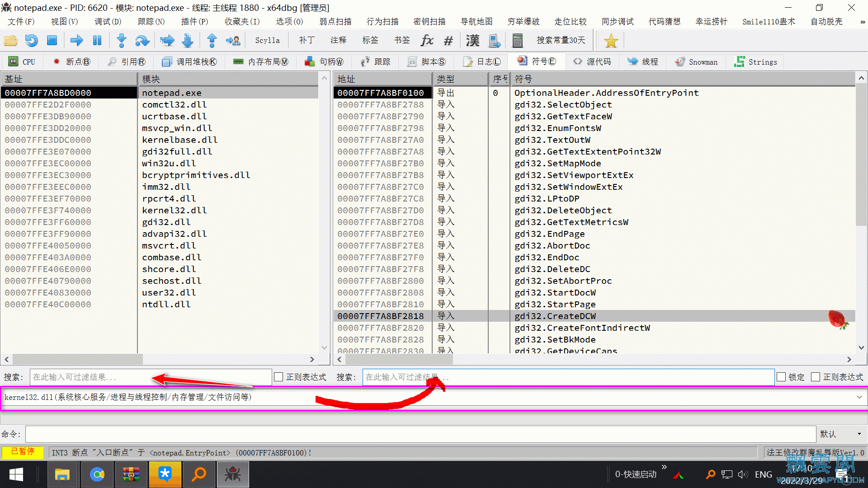
Task: Enable 正则表达式 checkbox for symbol search
Action: click(x=816, y=377)
